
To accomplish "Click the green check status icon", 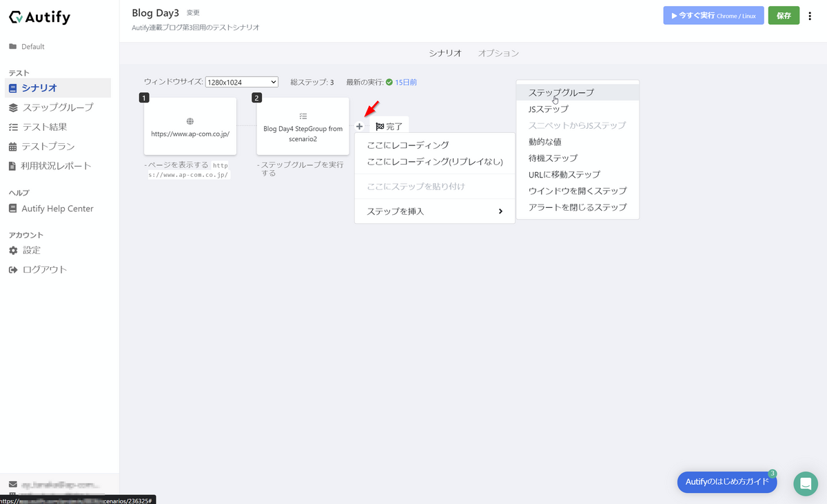I will click(389, 82).
